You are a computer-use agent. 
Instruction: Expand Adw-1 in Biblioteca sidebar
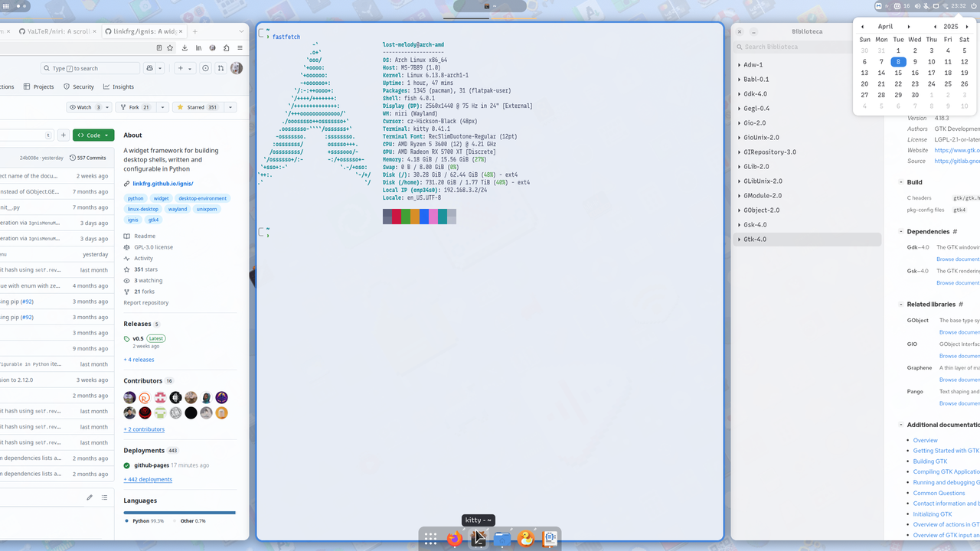point(738,65)
